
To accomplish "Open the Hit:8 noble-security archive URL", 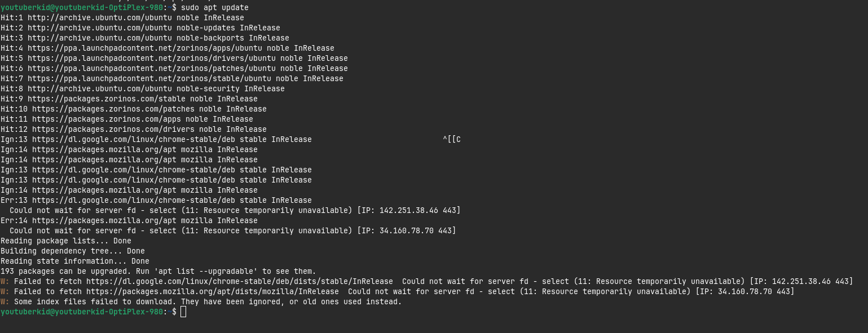I will [100, 88].
